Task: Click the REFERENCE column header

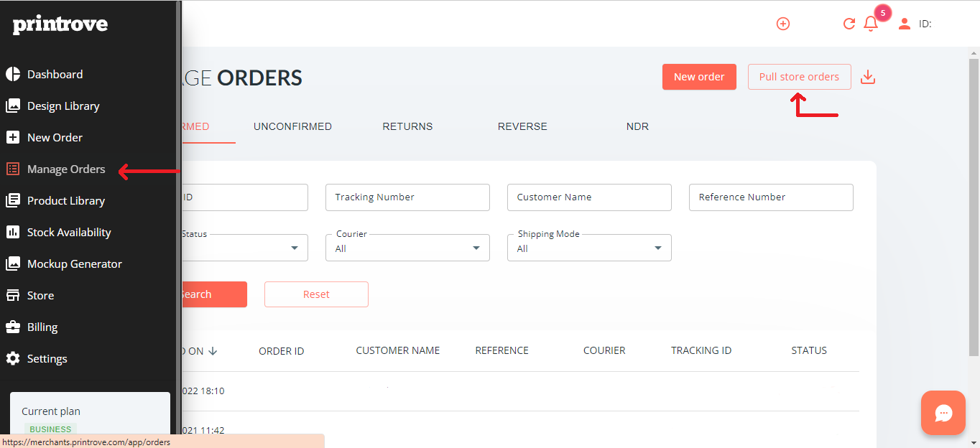Action: pyautogui.click(x=501, y=350)
